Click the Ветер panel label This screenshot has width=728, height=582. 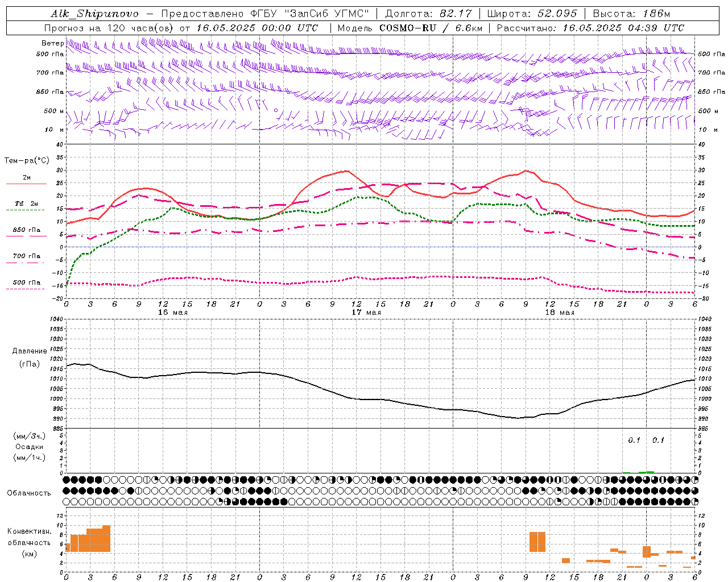(52, 43)
